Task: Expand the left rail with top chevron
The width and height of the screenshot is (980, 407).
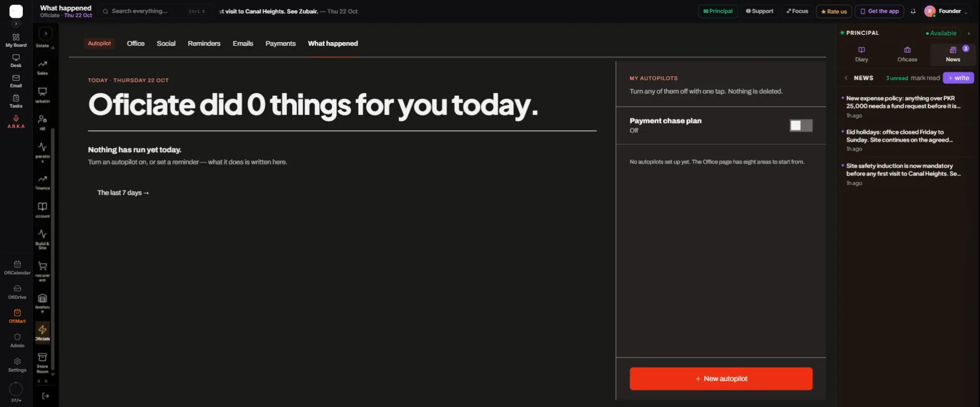Action: 16,23
